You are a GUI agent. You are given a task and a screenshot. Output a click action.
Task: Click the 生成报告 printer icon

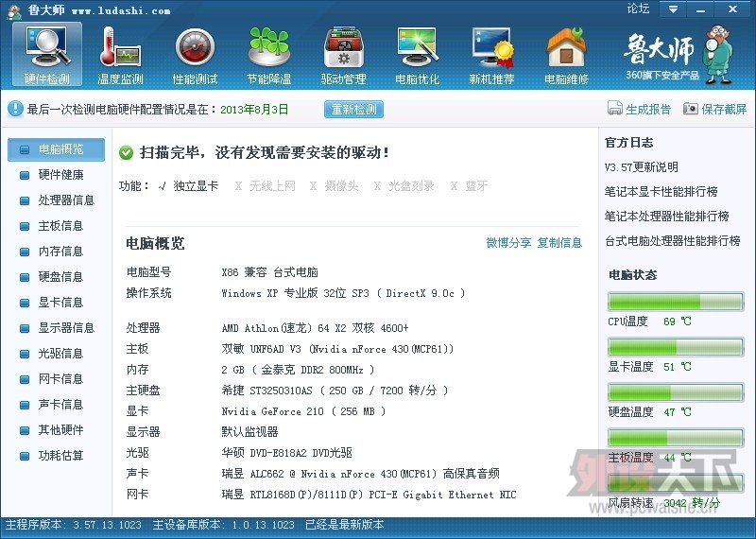click(615, 109)
